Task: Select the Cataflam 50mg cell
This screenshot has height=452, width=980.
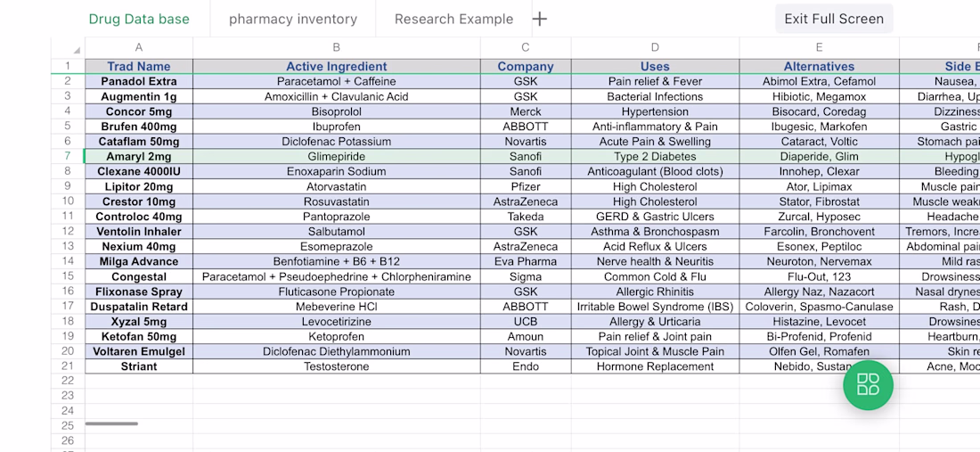Action: point(139,141)
